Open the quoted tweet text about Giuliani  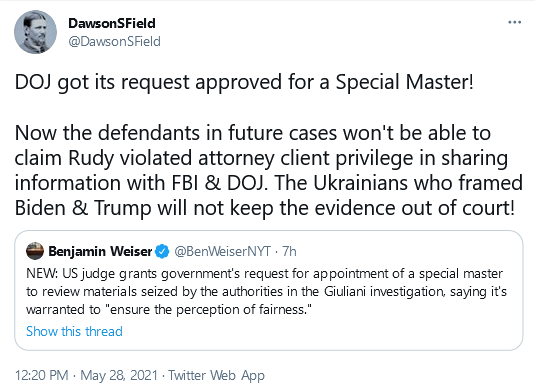tap(266, 291)
